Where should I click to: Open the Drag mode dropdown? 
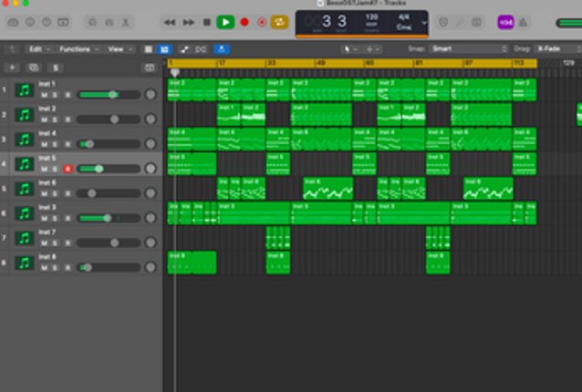(x=554, y=48)
